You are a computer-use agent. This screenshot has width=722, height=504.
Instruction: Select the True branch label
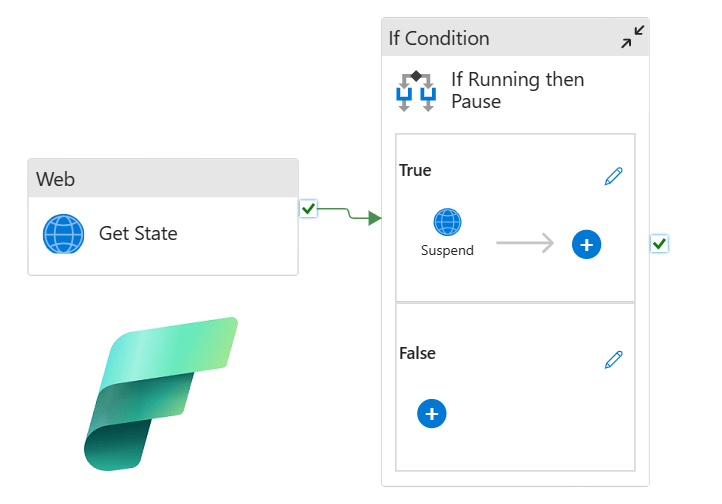(x=415, y=170)
